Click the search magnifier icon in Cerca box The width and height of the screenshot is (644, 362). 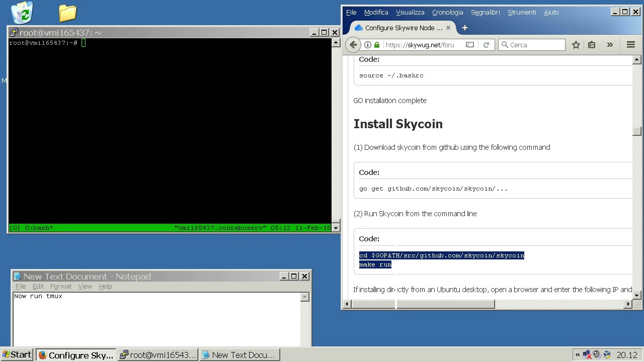[x=505, y=45]
